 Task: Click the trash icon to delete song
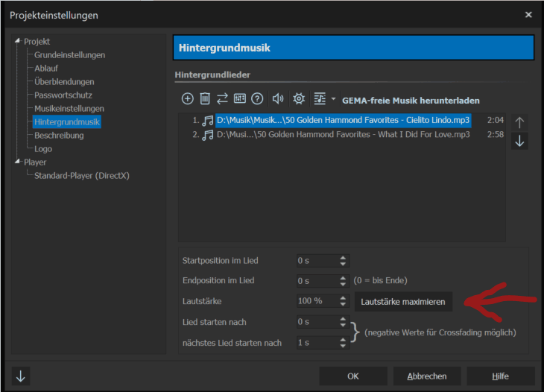205,98
